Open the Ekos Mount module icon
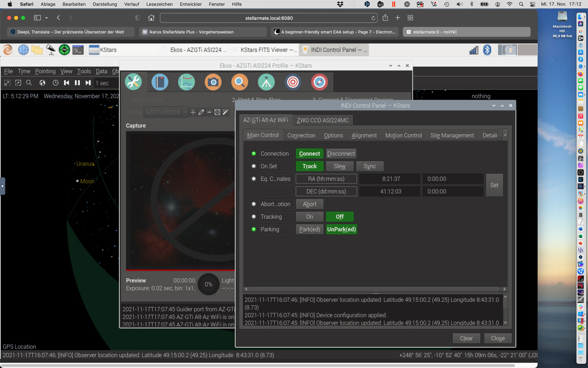Viewport: 588px width, 368px height. click(266, 82)
